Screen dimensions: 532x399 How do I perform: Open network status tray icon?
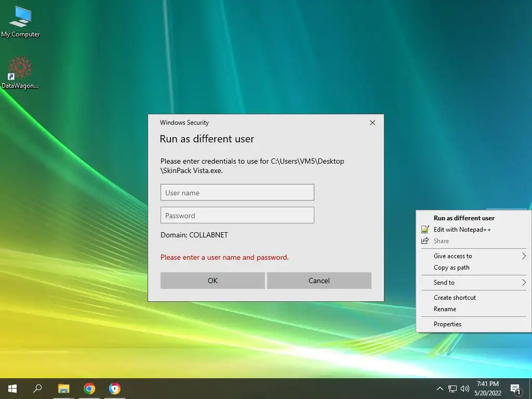click(453, 389)
